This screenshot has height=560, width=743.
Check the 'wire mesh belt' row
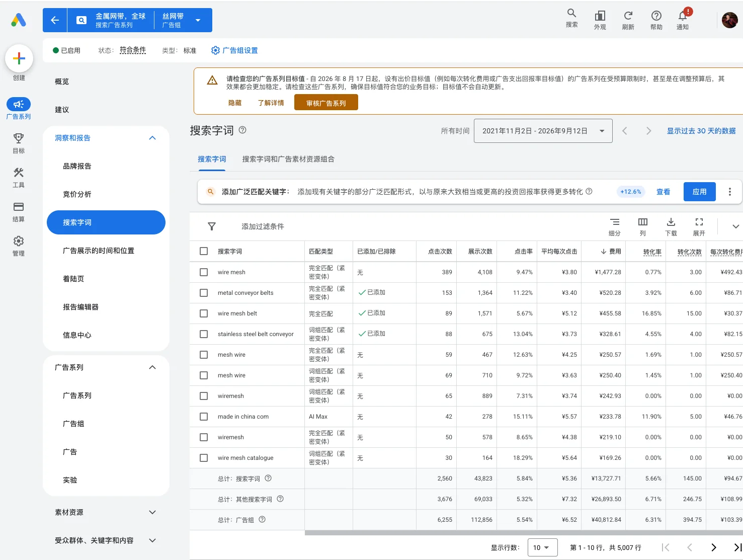tap(204, 313)
